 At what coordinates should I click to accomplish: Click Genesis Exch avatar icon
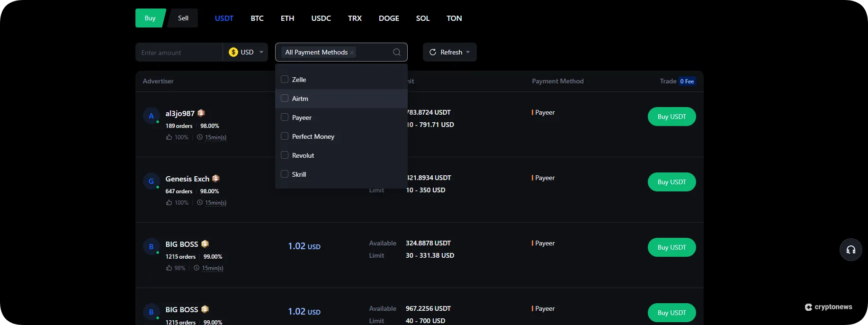tap(151, 181)
